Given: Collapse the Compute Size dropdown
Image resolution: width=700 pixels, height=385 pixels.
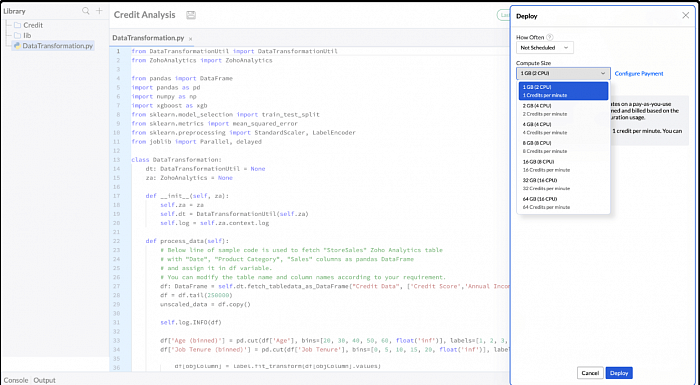Looking at the screenshot, I should coord(563,73).
